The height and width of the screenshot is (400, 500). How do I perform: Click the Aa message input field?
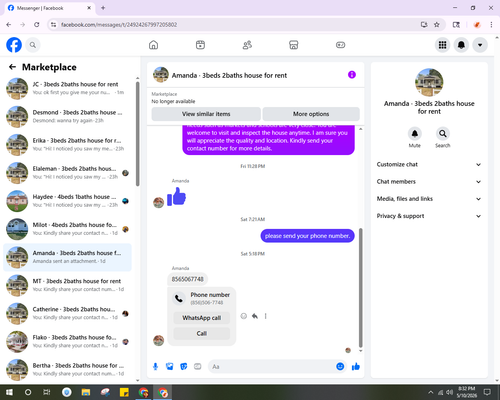click(272, 367)
